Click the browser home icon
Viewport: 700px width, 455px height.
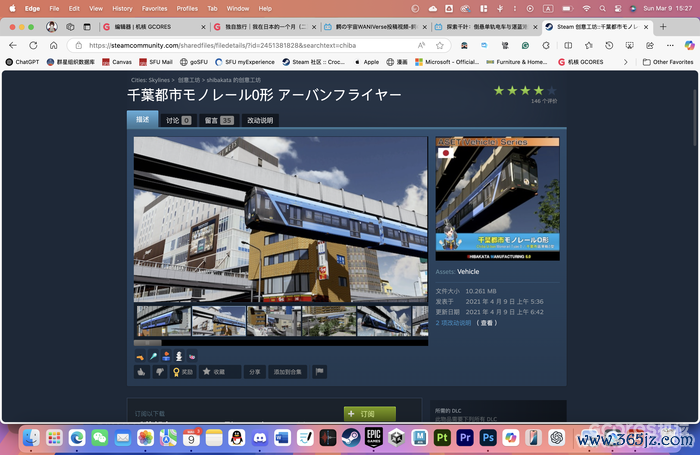pos(54,45)
